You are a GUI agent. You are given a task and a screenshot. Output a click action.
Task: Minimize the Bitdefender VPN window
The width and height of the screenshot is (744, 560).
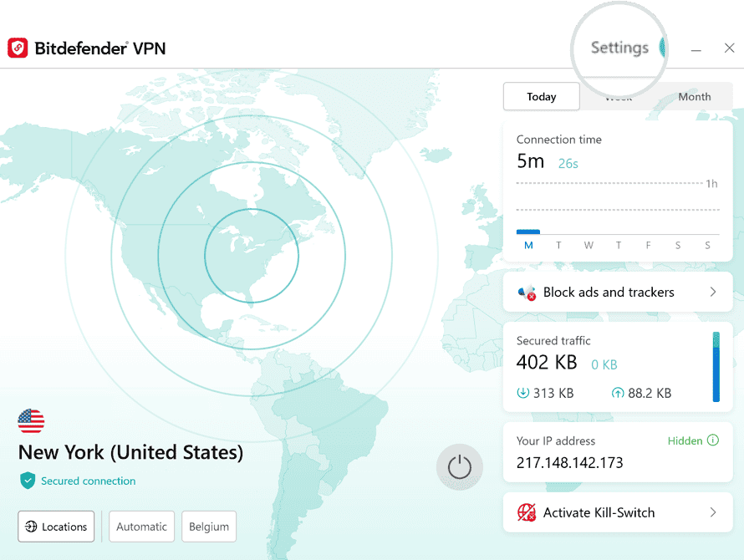point(696,49)
